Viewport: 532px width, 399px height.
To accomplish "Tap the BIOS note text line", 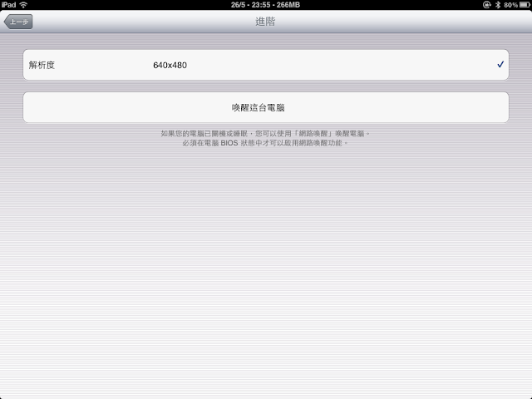I will tap(265, 143).
